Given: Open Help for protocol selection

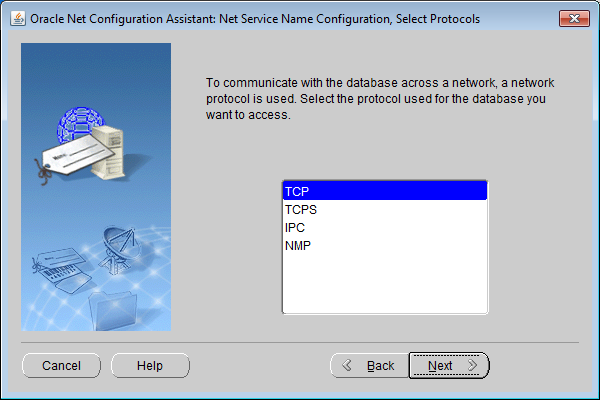Looking at the screenshot, I should coord(150,366).
